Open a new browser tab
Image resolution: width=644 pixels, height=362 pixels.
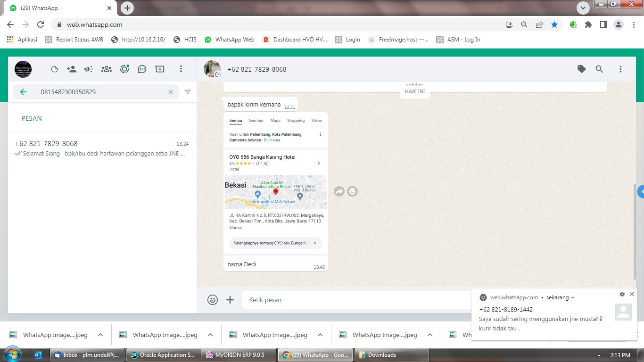click(127, 8)
